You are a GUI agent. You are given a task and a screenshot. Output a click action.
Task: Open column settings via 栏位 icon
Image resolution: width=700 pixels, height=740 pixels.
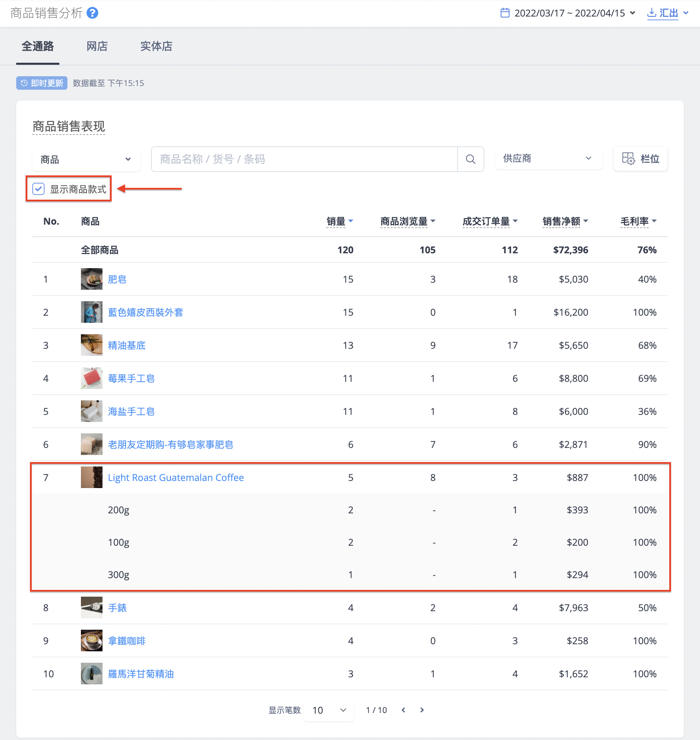tap(628, 159)
